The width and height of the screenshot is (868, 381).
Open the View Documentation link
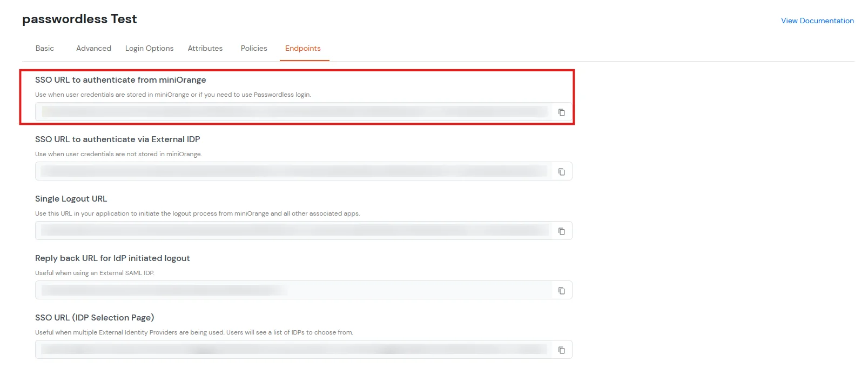point(817,21)
